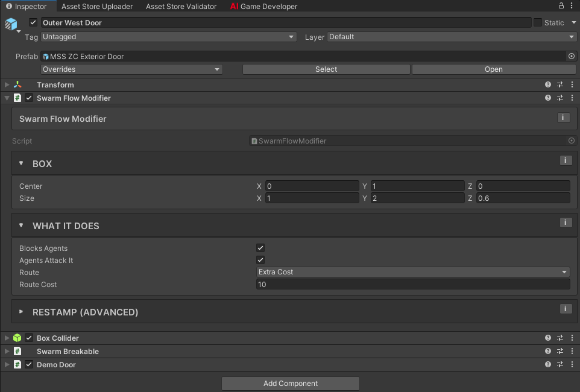Click the Size Y input field

418,198
